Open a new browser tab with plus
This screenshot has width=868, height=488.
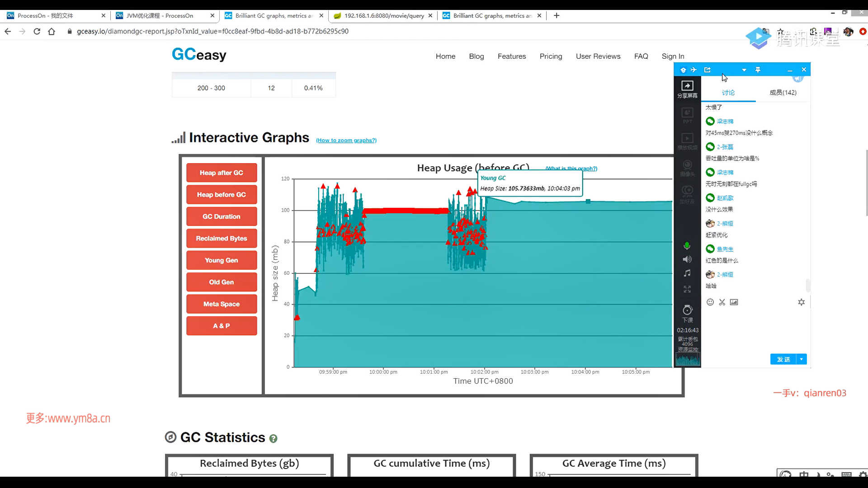tap(557, 15)
